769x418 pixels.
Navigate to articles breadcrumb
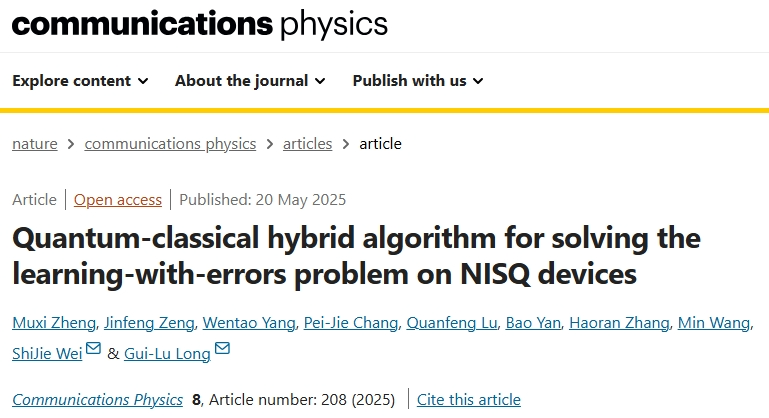(x=307, y=144)
